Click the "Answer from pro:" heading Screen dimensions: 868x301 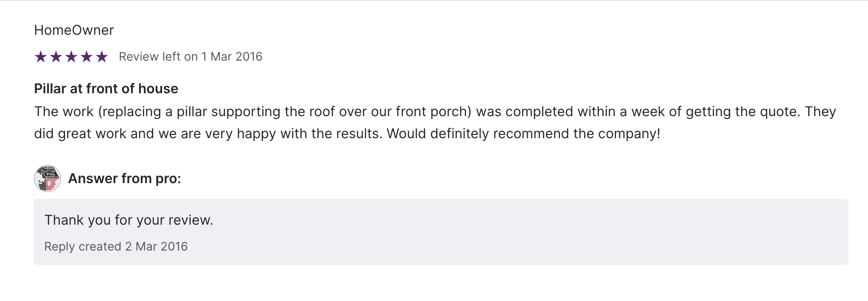point(125,178)
